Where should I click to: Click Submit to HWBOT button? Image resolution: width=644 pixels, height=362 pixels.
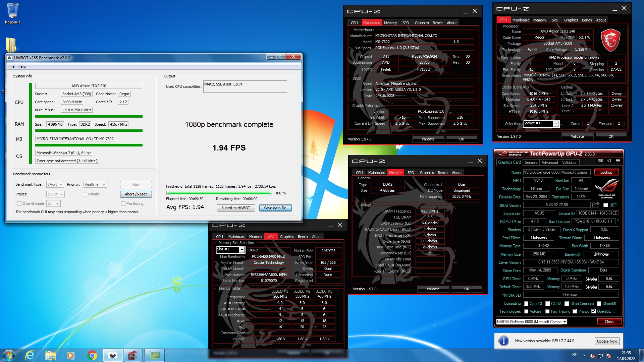[x=235, y=208]
